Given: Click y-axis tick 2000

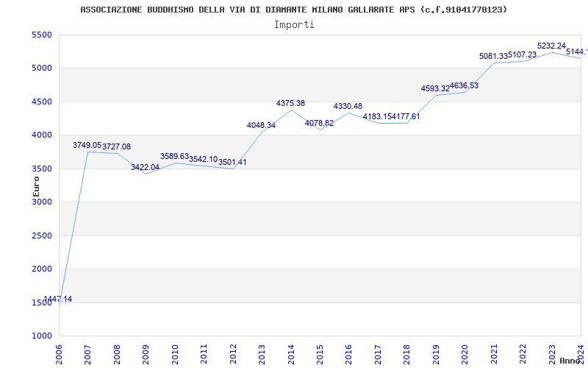Looking at the screenshot, I should pyautogui.click(x=42, y=269).
